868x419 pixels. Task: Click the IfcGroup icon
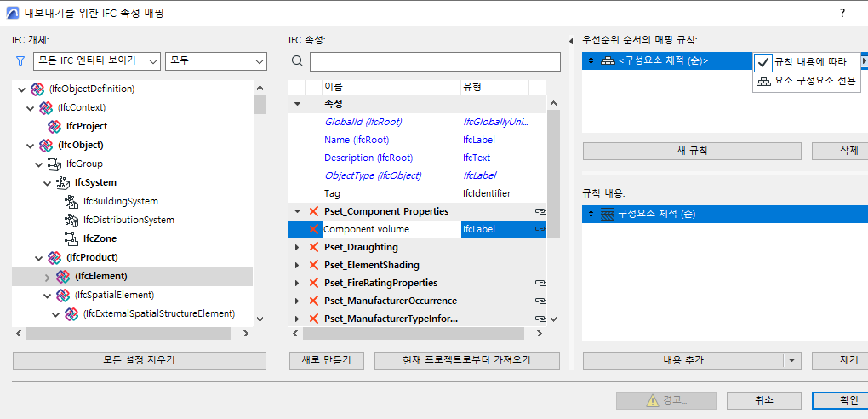pyautogui.click(x=54, y=164)
